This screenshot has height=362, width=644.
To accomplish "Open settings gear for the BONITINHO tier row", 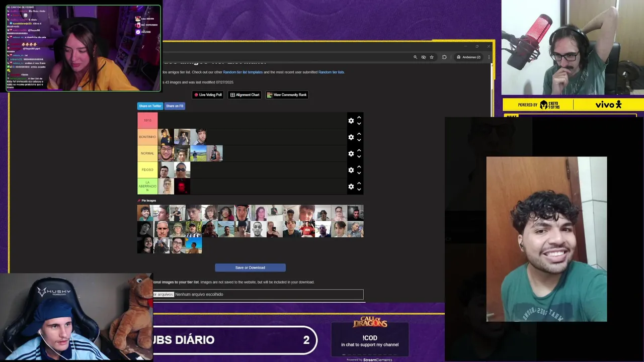I will point(351,137).
